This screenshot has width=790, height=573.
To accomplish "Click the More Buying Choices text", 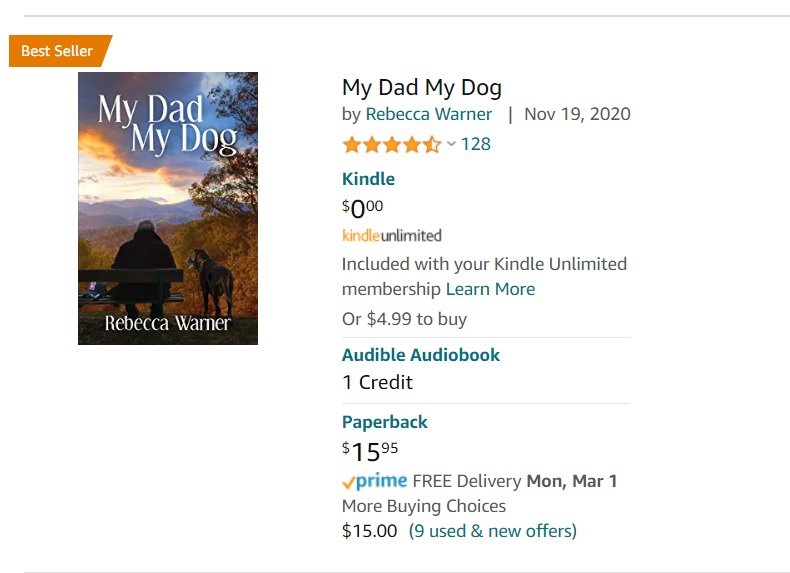I will [423, 506].
